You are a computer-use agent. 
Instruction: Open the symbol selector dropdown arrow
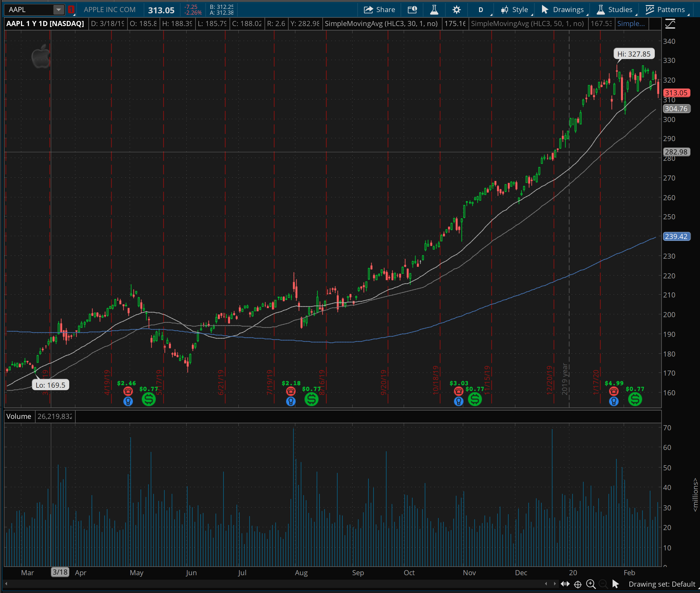tap(59, 10)
